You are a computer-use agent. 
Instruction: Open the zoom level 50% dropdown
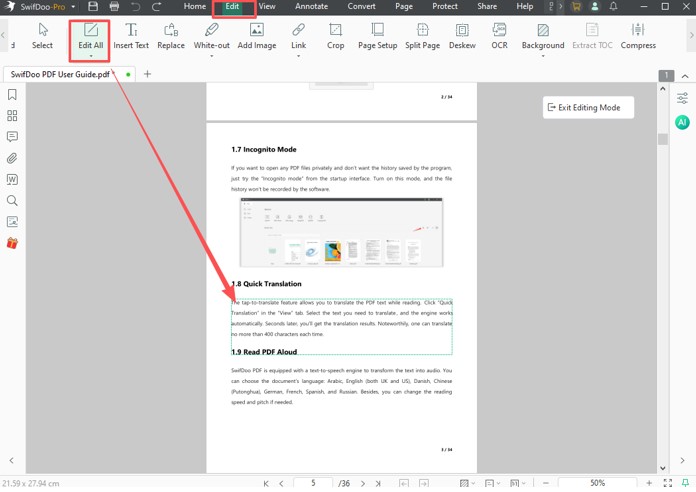pyautogui.click(x=599, y=483)
